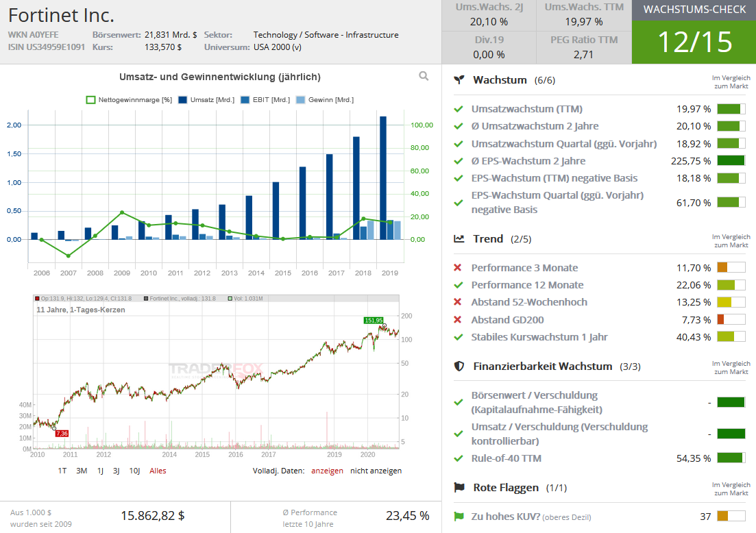The width and height of the screenshot is (756, 533).
Task: Click the WKN A0YEFE text
Action: click(x=34, y=35)
